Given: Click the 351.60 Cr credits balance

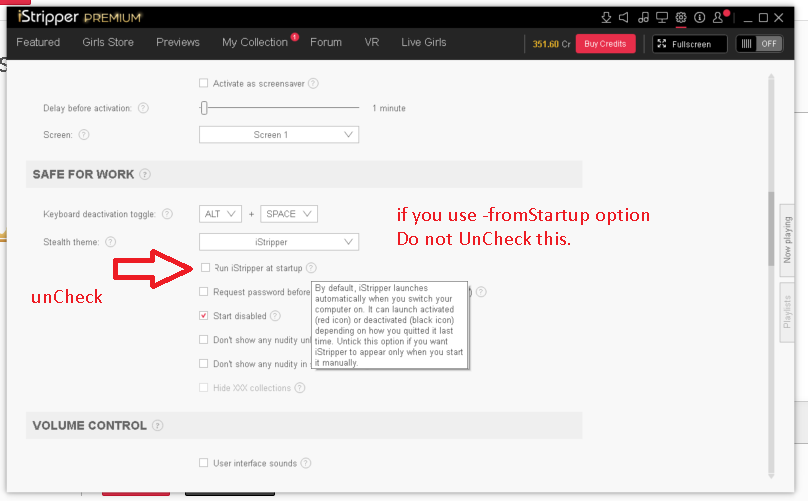Looking at the screenshot, I should click(551, 44).
